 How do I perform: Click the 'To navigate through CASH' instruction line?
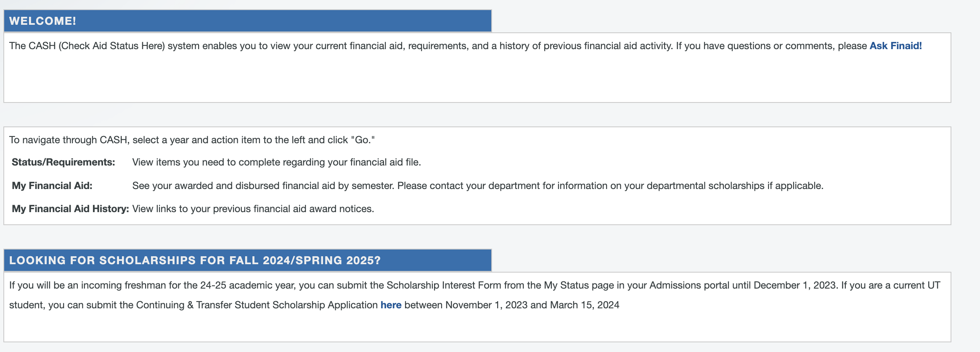click(x=192, y=140)
